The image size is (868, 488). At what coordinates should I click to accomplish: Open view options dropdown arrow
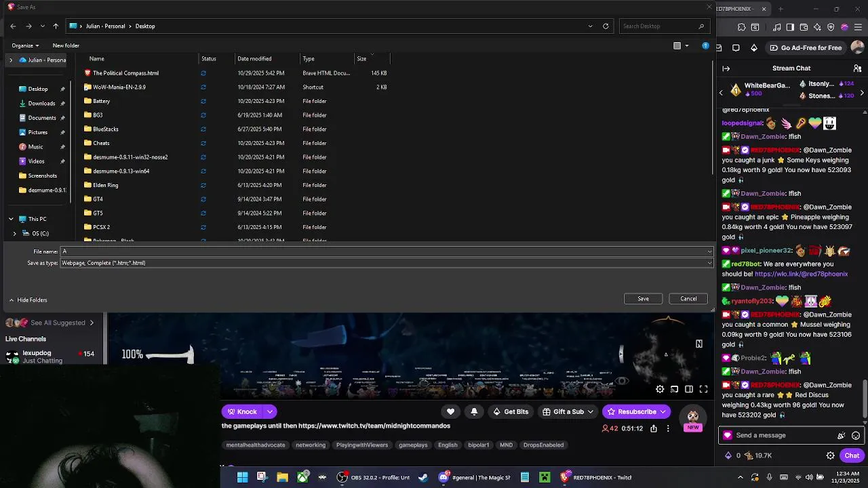pos(686,45)
